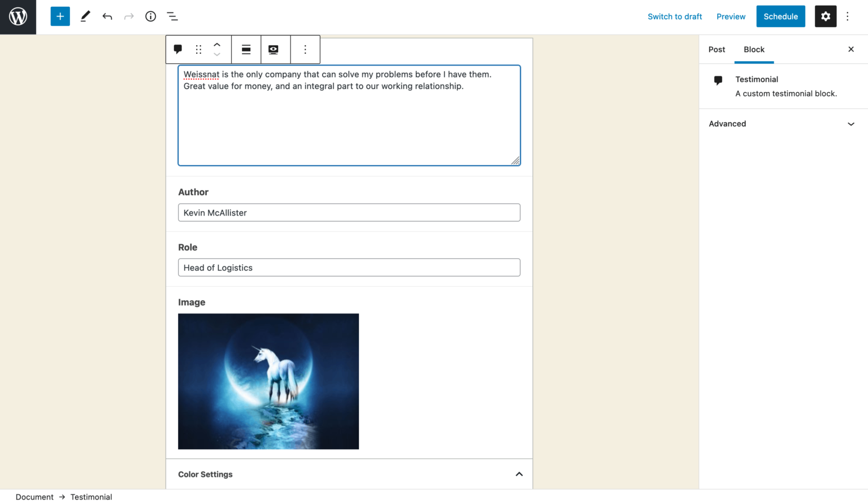Collapse the Color Settings section

[519, 474]
